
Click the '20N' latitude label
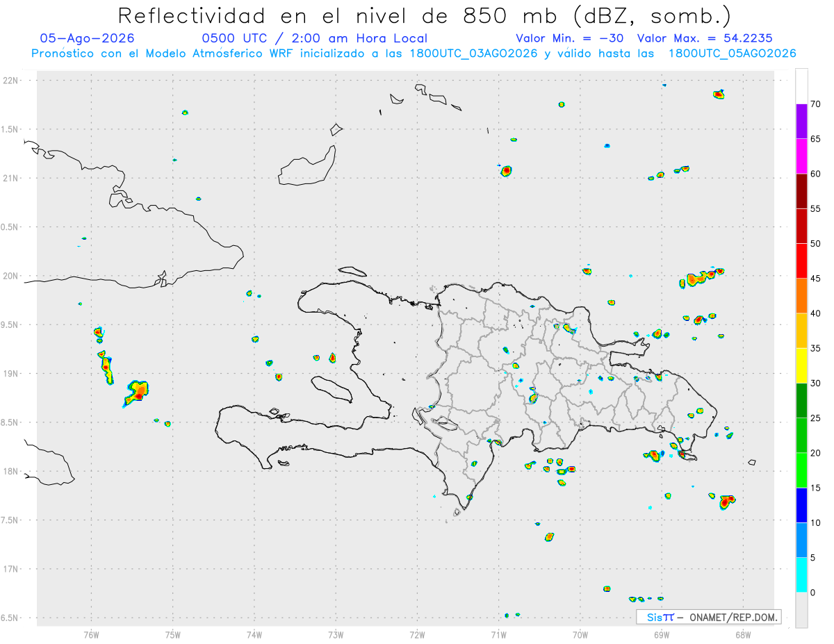[x=12, y=276]
